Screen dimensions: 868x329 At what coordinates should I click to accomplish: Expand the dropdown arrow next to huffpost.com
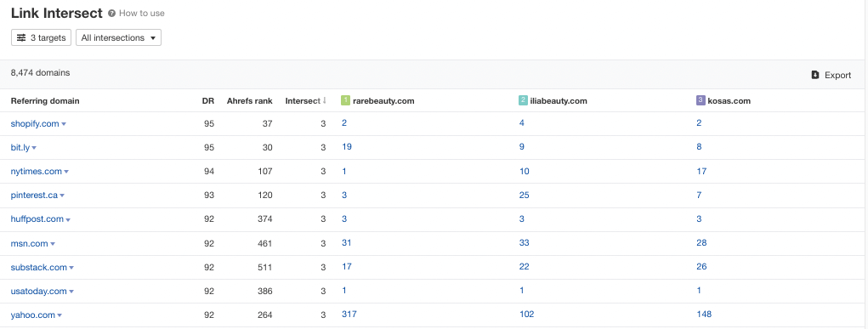coord(68,220)
